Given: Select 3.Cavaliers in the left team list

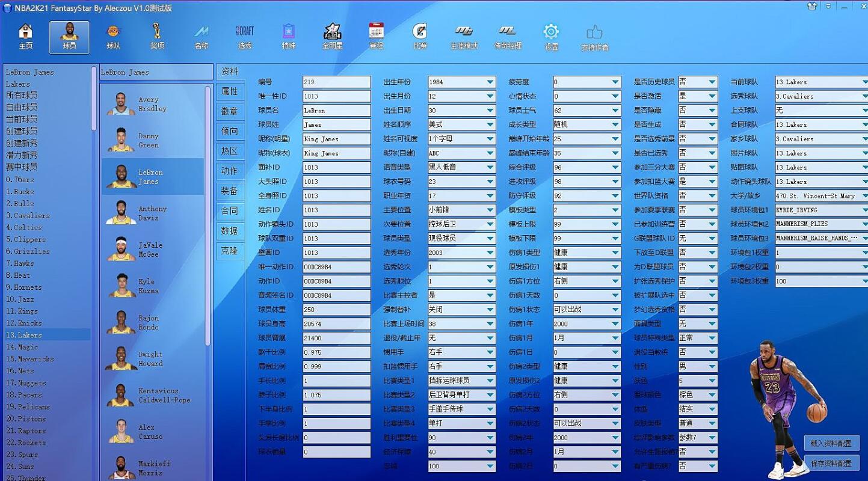Looking at the screenshot, I should [47, 215].
